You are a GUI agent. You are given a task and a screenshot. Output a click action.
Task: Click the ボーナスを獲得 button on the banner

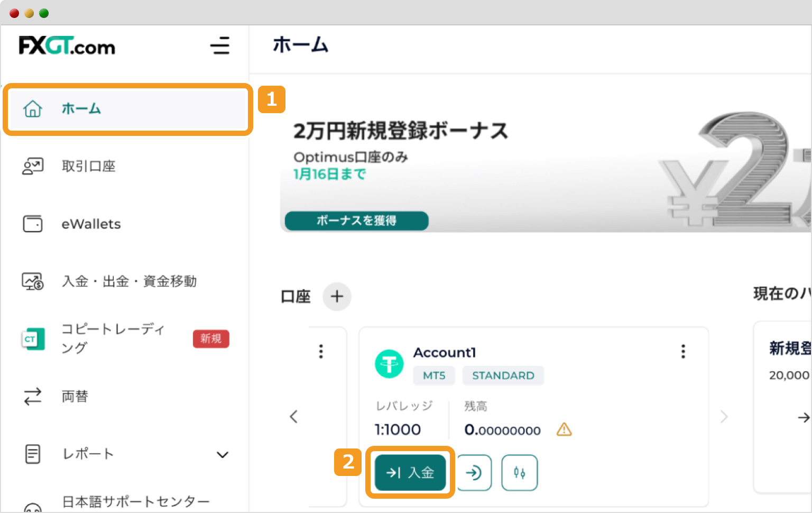pos(356,221)
